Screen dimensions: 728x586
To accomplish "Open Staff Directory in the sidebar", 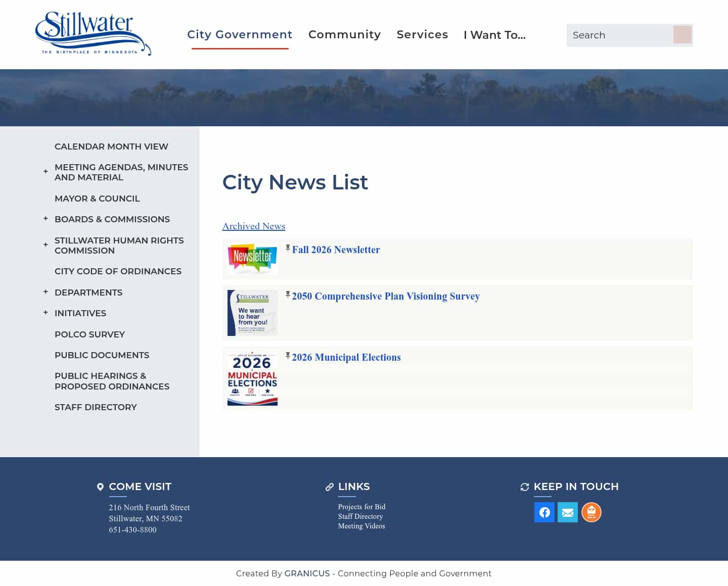I will tap(96, 407).
